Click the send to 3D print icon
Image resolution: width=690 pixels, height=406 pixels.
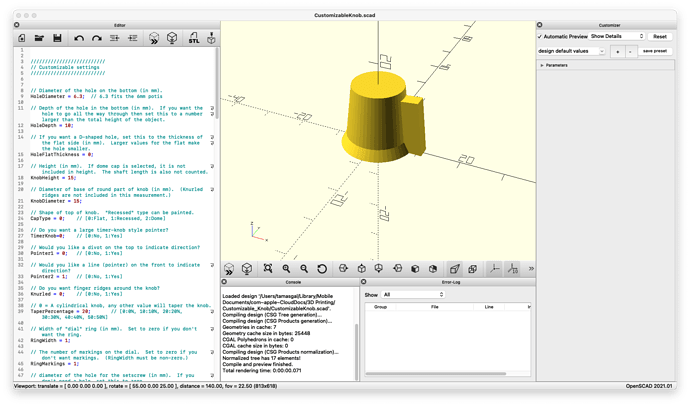click(x=211, y=38)
